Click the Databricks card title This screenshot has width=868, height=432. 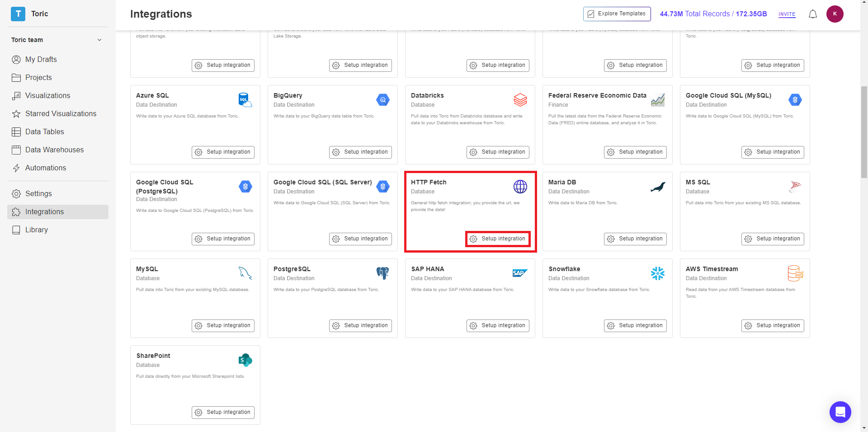[427, 95]
